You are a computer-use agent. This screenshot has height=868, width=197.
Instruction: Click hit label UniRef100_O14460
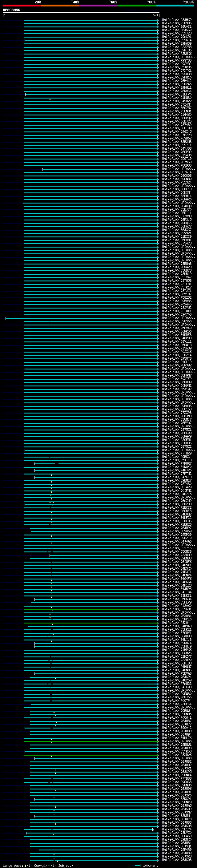pos(176,115)
